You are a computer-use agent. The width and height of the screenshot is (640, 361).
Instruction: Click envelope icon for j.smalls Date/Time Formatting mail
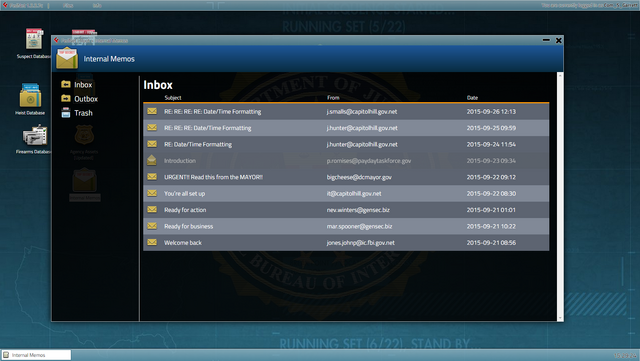tap(152, 111)
